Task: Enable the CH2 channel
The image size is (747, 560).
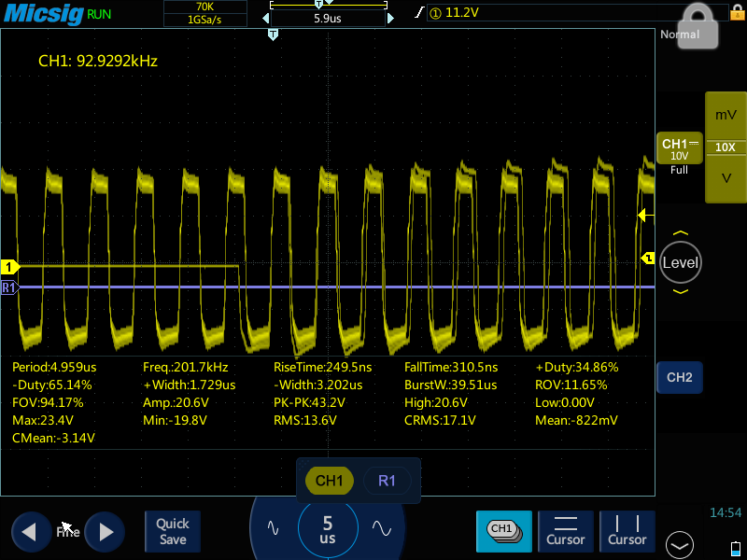Action: [680, 377]
